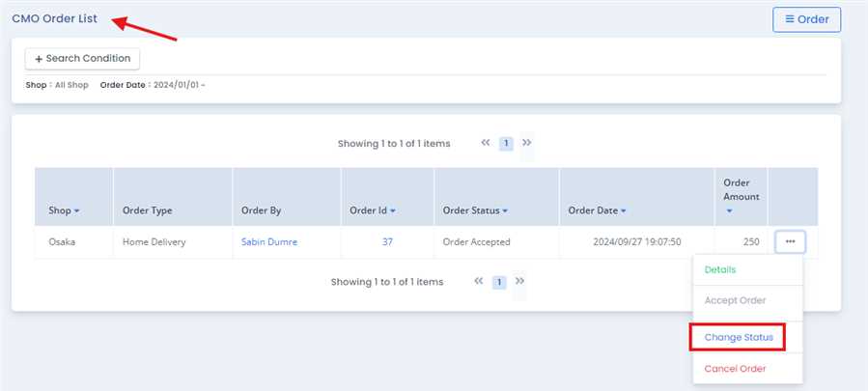Screen dimensions: 868x391
Task: Click the three-dot actions button for Osaka order
Action: coord(790,242)
